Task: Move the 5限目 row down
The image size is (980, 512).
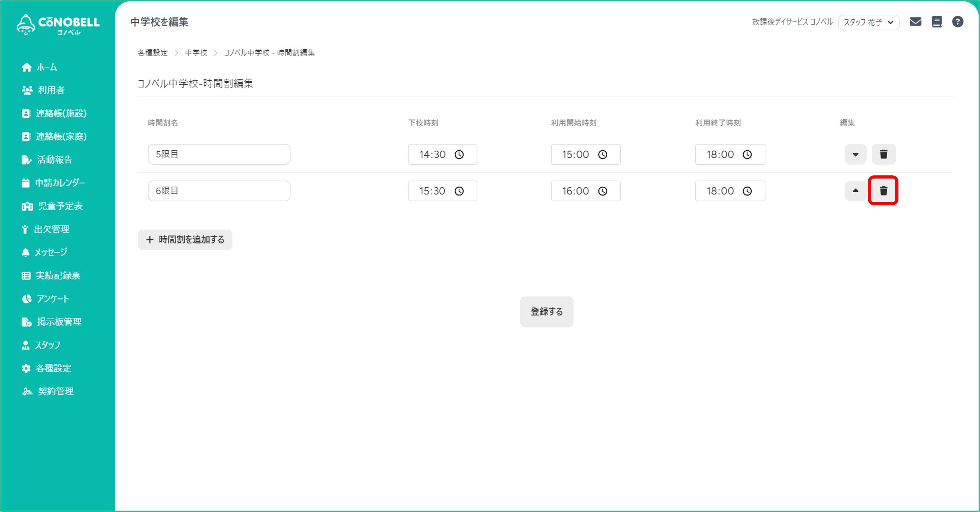Action: (x=855, y=154)
